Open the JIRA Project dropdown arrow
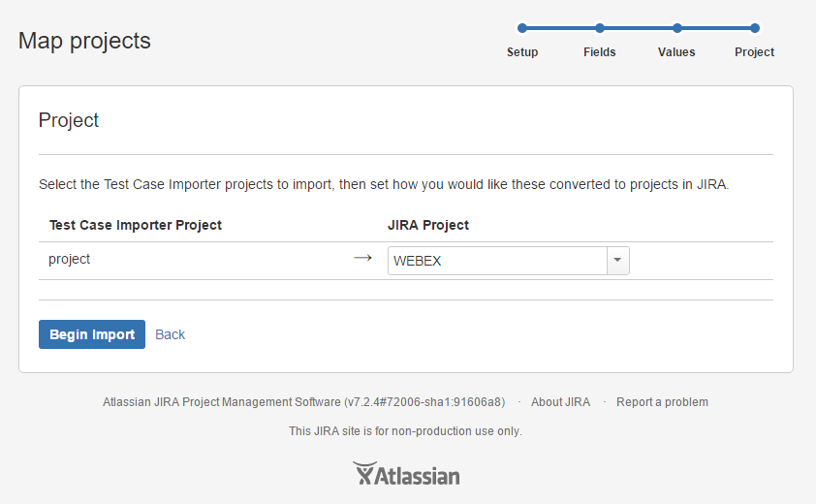816x504 pixels. pyautogui.click(x=617, y=261)
